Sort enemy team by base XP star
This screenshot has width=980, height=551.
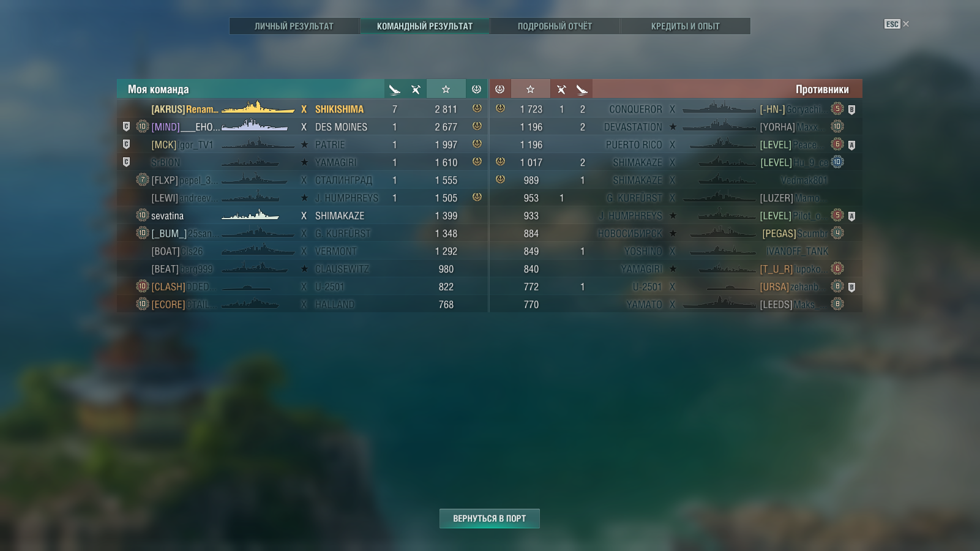coord(530,89)
